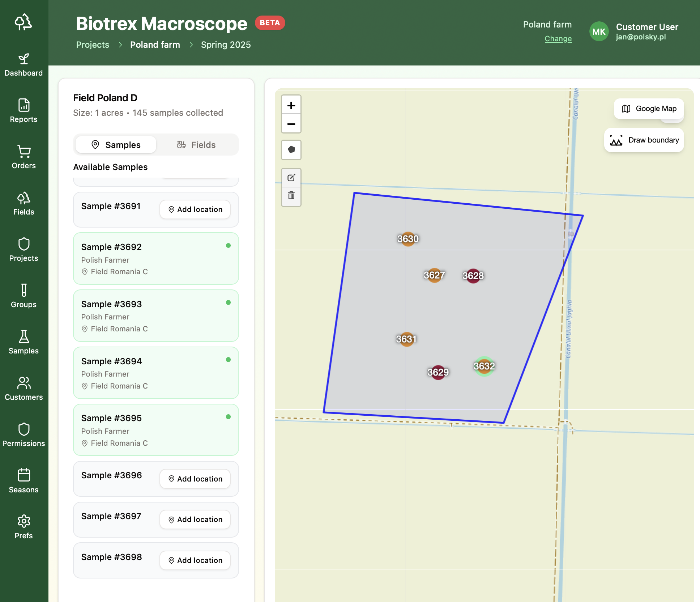Add location for Sample #3698
The height and width of the screenshot is (602, 700).
tap(195, 560)
